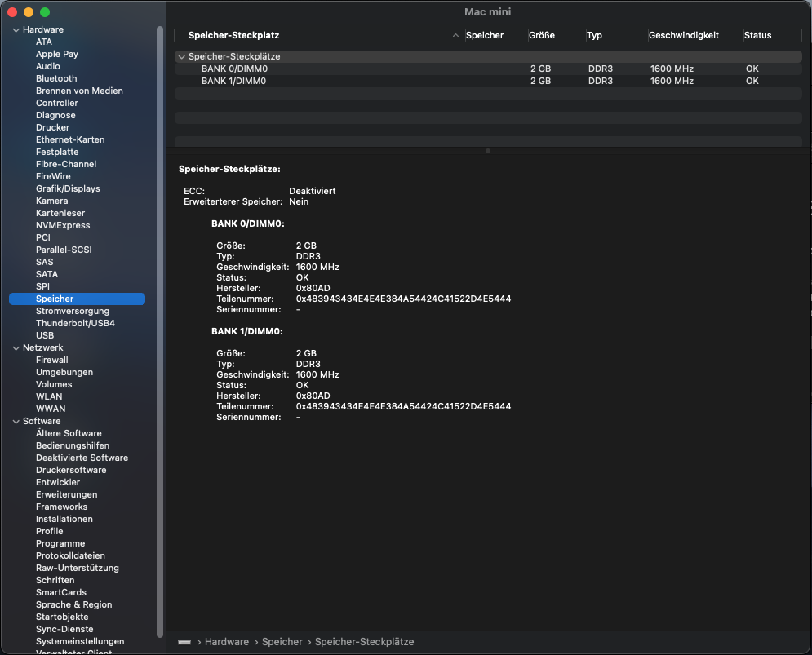This screenshot has width=812, height=655.
Task: Collapse the Software sidebar section
Action: pos(16,422)
